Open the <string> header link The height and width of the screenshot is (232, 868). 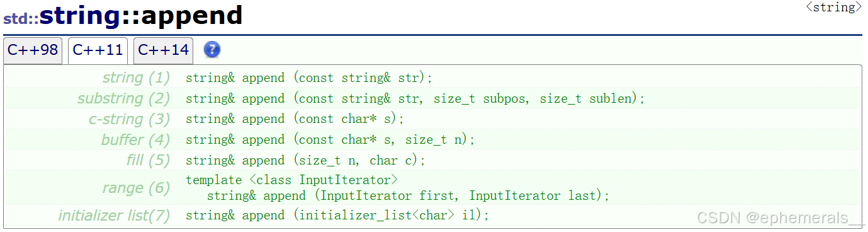click(x=833, y=7)
